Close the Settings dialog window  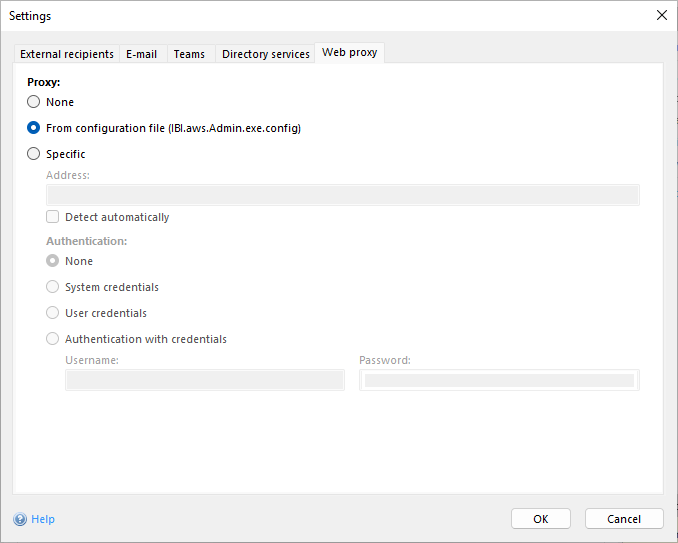click(660, 15)
